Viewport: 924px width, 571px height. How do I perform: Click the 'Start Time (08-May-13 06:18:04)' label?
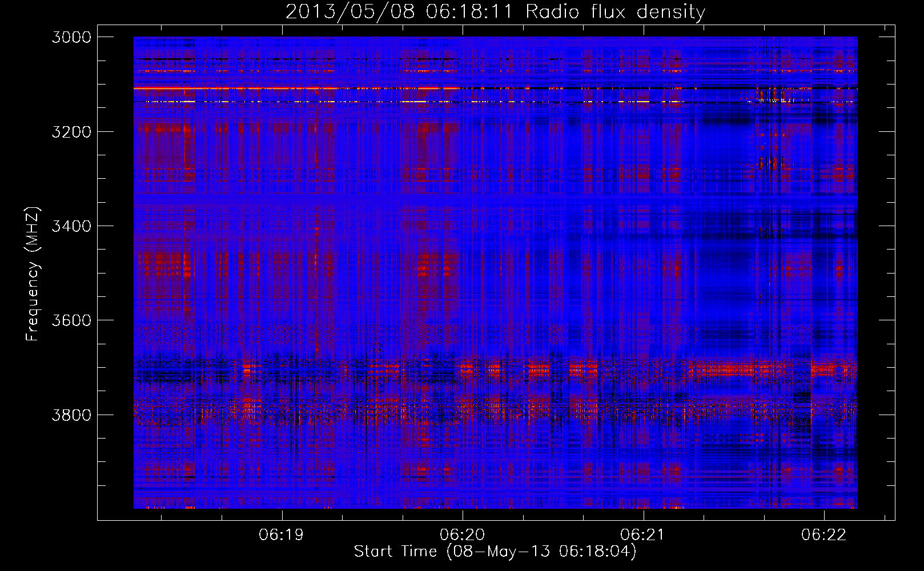pyautogui.click(x=495, y=552)
